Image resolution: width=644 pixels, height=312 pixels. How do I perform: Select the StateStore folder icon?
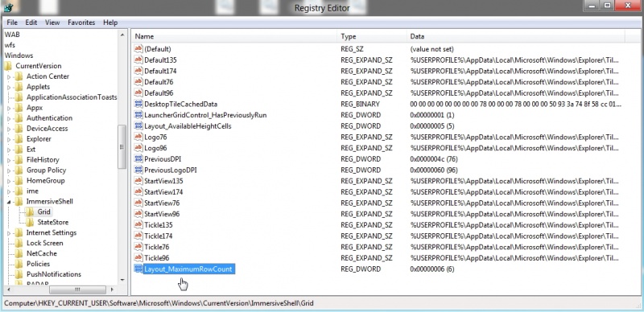tap(30, 222)
